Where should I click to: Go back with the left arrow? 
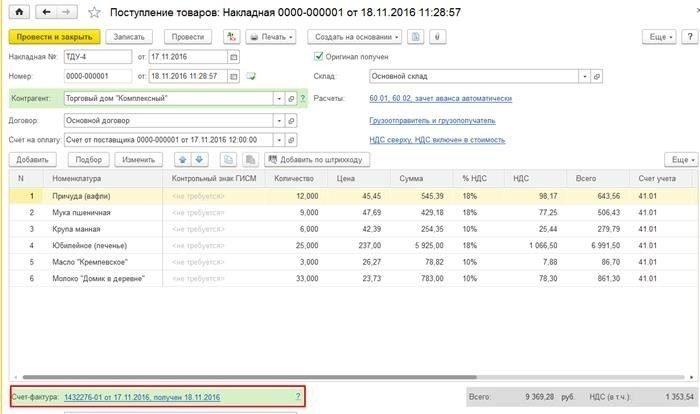tap(45, 12)
